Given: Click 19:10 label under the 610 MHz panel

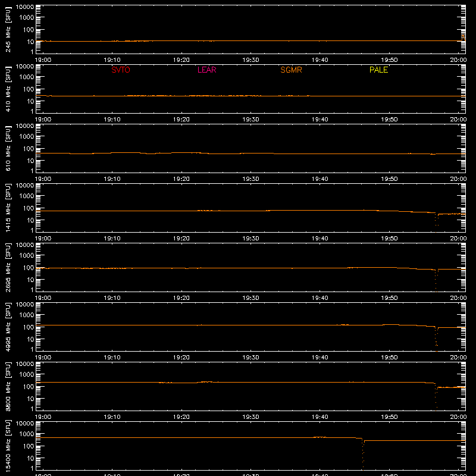Looking at the screenshot, I should point(112,179).
